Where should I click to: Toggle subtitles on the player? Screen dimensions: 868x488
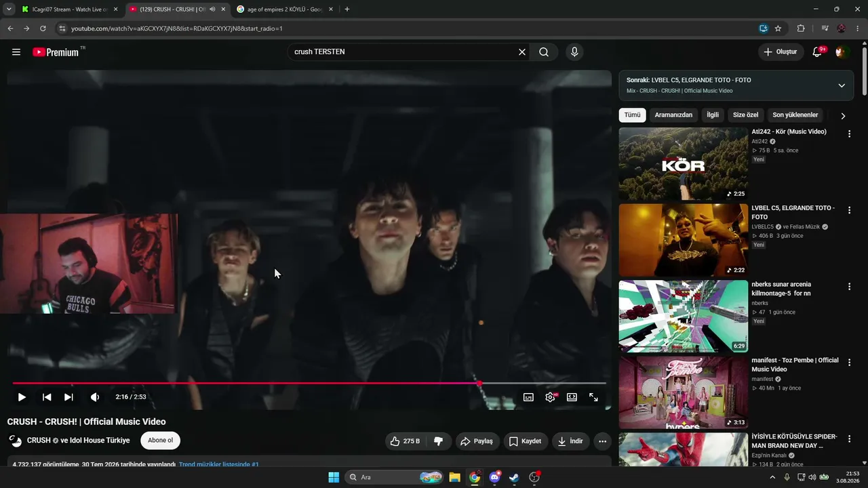(x=528, y=397)
